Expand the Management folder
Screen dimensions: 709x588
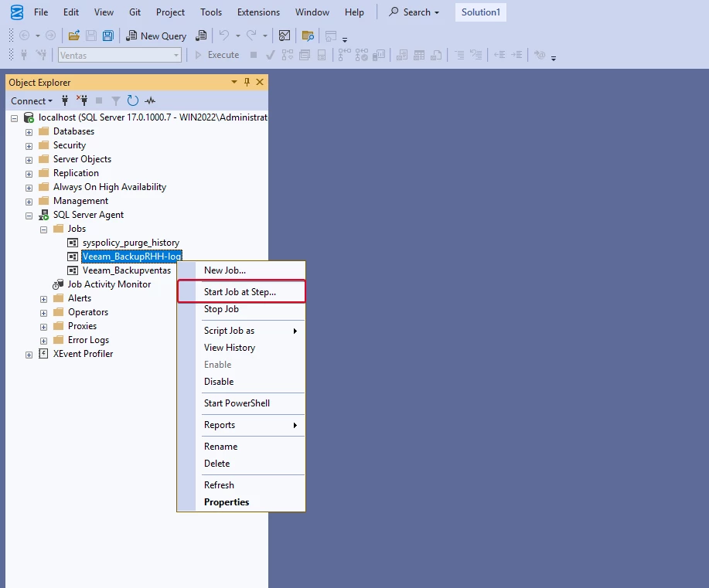click(x=29, y=202)
